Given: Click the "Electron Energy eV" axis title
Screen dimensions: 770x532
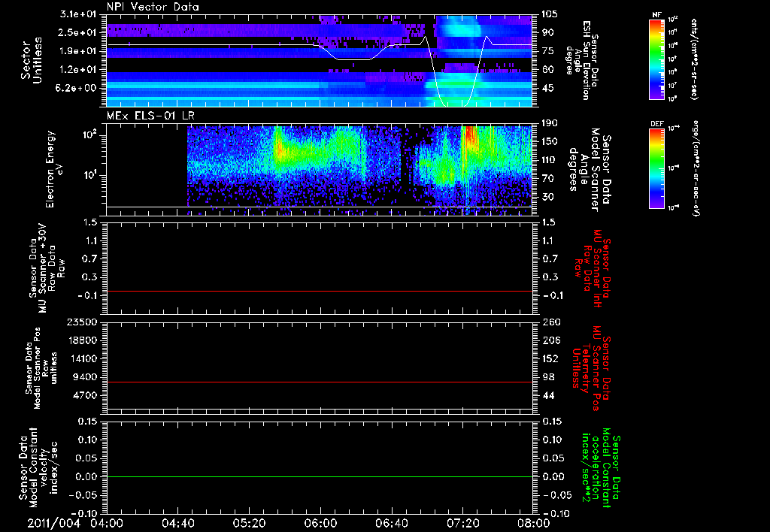Looking at the screenshot, I should [55, 169].
